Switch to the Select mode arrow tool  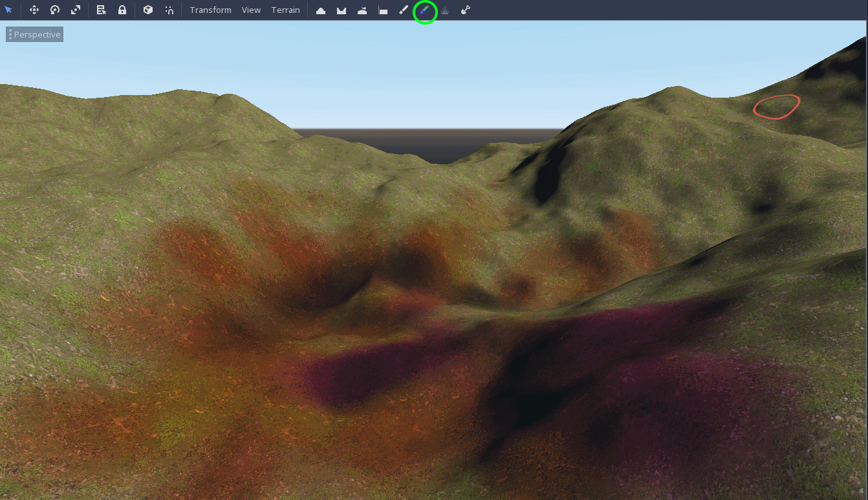pos(8,10)
